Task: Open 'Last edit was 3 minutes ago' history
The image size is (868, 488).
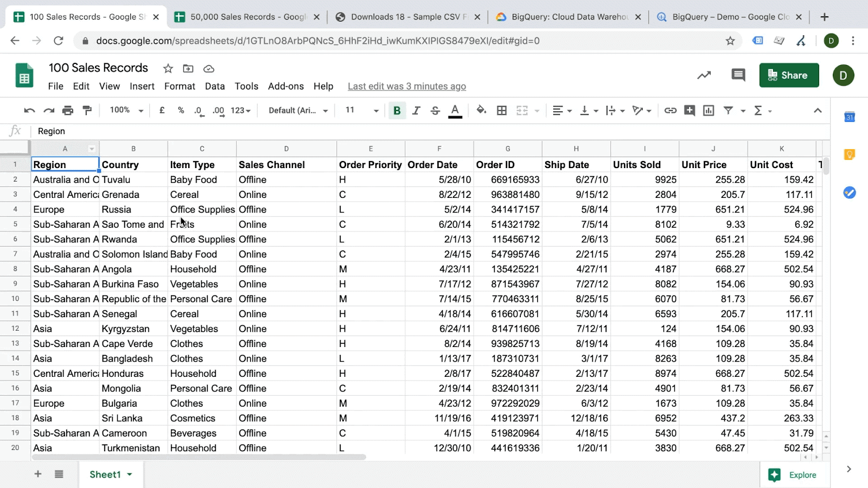Action: click(406, 86)
